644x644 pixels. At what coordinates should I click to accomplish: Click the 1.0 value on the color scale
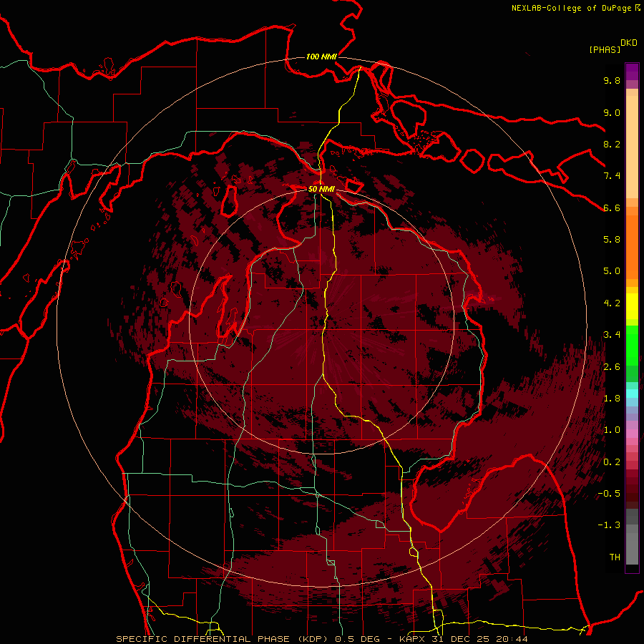(612, 430)
